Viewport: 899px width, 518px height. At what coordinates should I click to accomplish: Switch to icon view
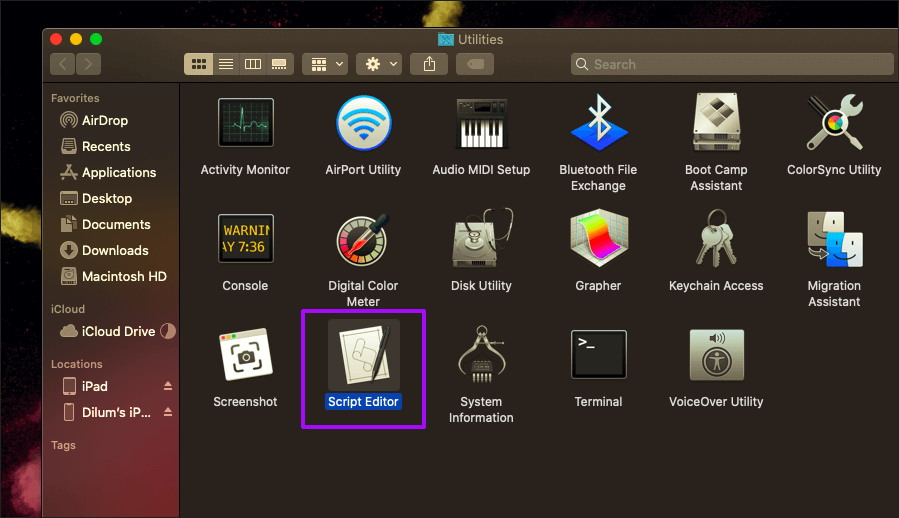(x=198, y=64)
